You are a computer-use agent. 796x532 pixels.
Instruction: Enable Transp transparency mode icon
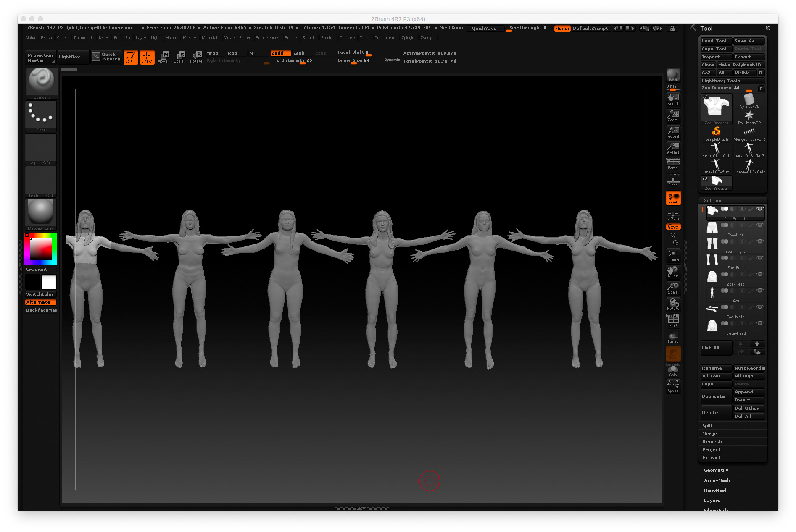673,337
